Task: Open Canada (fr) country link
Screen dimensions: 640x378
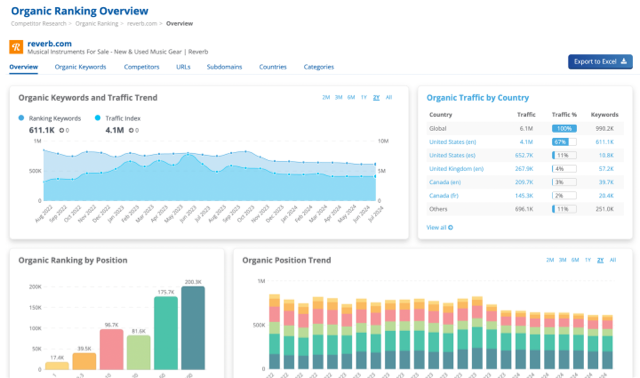Action: (x=444, y=196)
